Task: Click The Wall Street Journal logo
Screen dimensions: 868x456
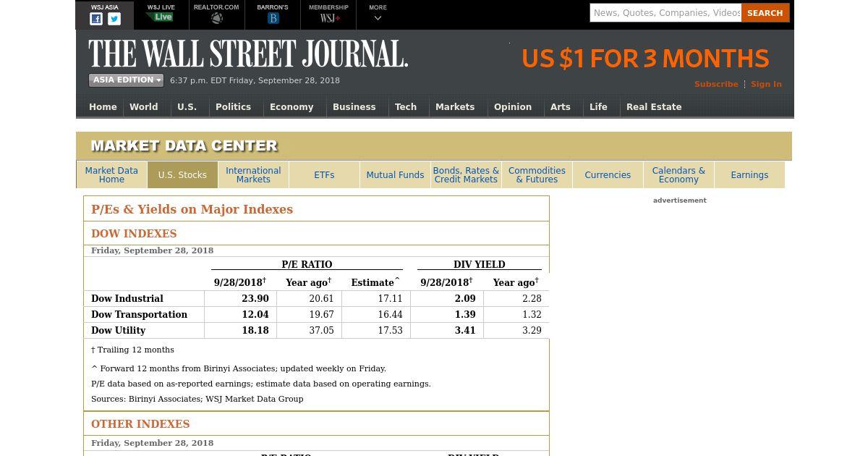Action: [x=248, y=54]
